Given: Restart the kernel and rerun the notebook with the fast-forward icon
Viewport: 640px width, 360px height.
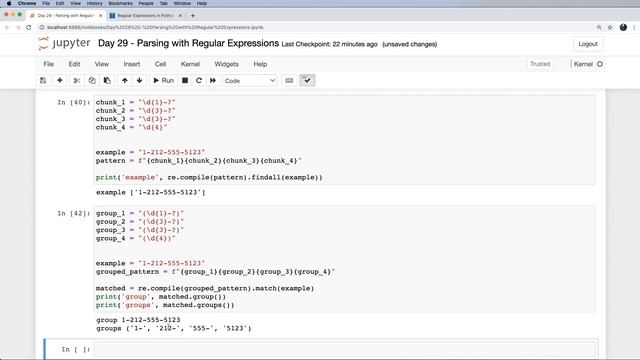Looking at the screenshot, I should [x=213, y=80].
